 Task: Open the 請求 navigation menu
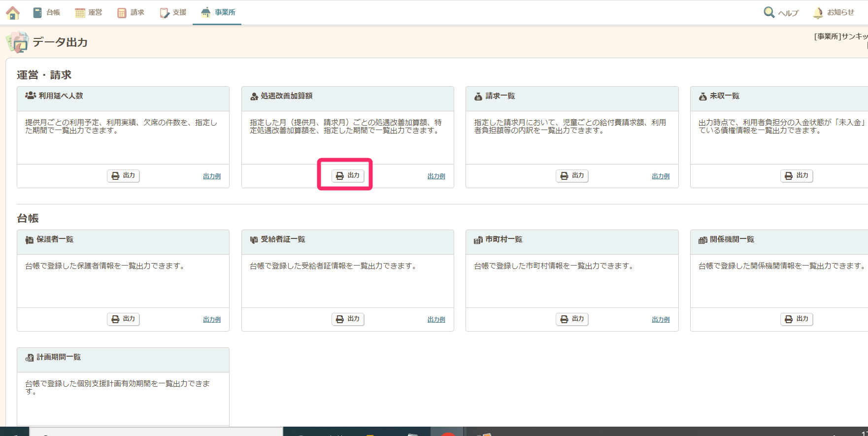[x=131, y=13]
